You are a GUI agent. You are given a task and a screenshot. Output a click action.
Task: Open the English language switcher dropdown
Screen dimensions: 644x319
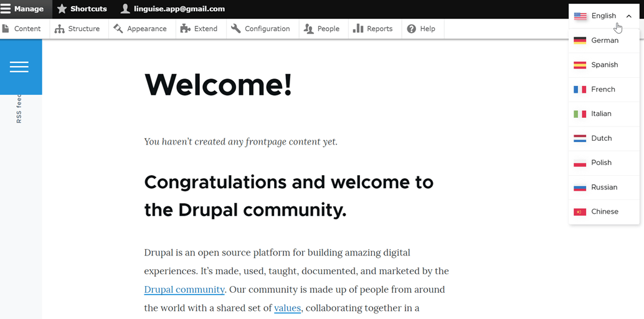604,16
